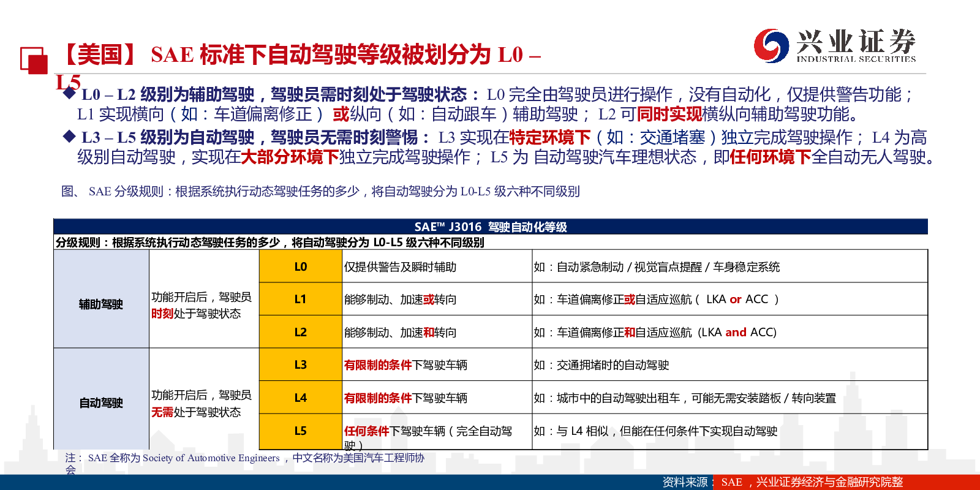980x490 pixels.
Task: Click the 兴业证券 company name text
Action: (x=856, y=41)
